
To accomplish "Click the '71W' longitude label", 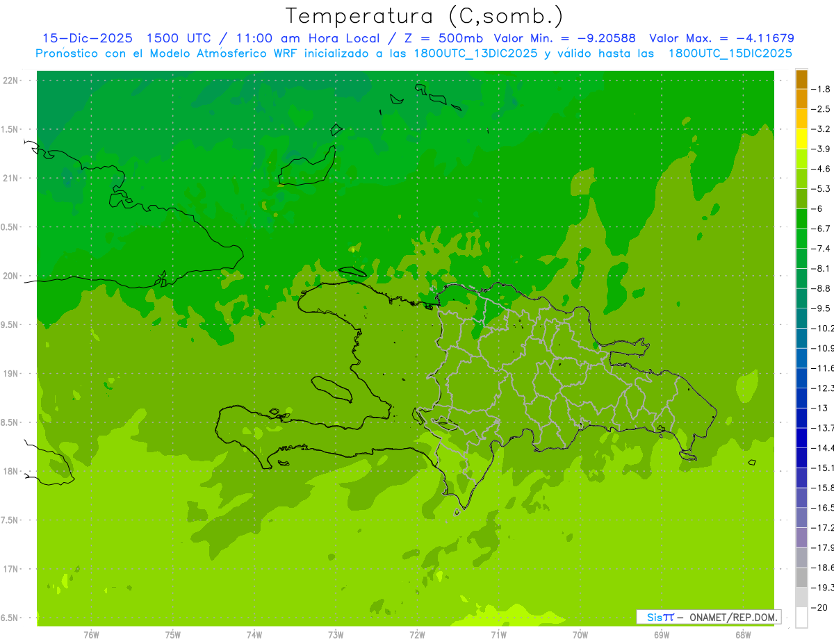I will [498, 634].
